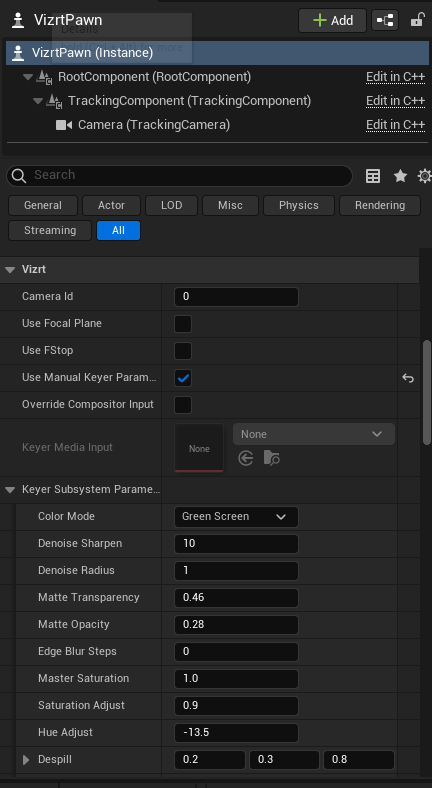The width and height of the screenshot is (432, 788).
Task: Collapse the TrackingComponent tree node
Action: (x=37, y=101)
